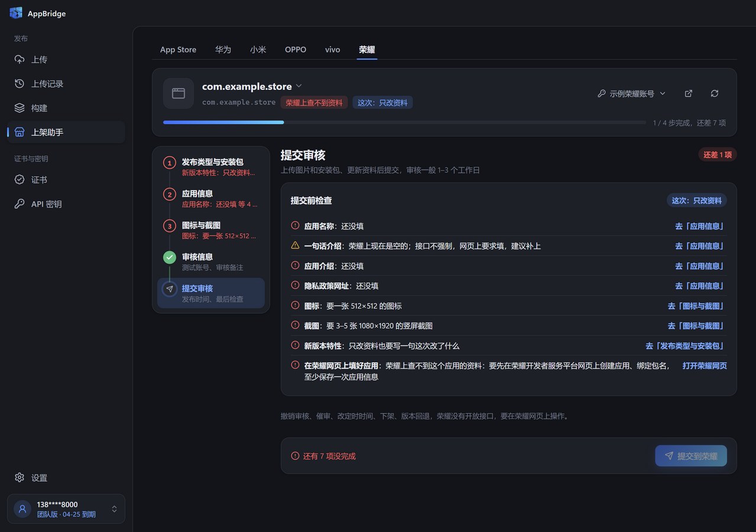This screenshot has height=532, width=756.
Task: Switch to the App Store tab
Action: pos(178,50)
